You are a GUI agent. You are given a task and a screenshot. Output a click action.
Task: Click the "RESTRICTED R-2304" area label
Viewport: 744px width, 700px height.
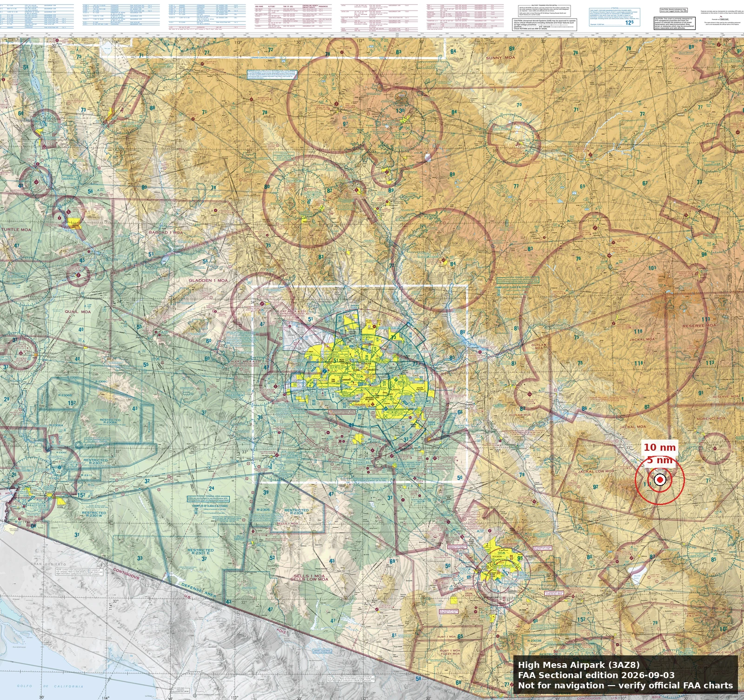point(296,512)
